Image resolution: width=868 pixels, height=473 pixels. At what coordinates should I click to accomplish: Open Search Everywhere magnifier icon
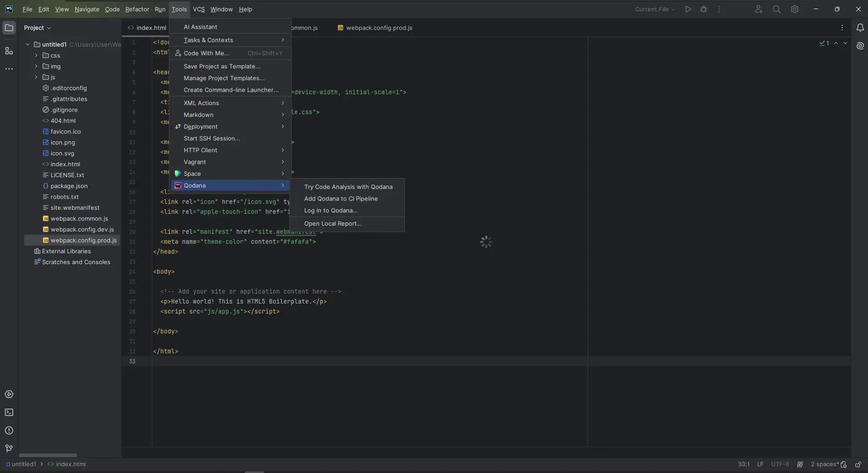(x=776, y=9)
